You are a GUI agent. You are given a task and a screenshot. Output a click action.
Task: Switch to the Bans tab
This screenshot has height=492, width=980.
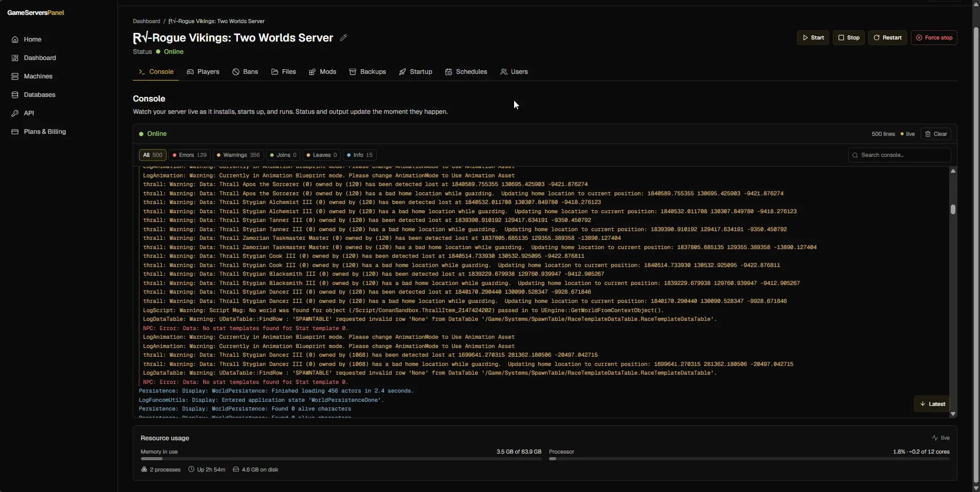pyautogui.click(x=245, y=72)
